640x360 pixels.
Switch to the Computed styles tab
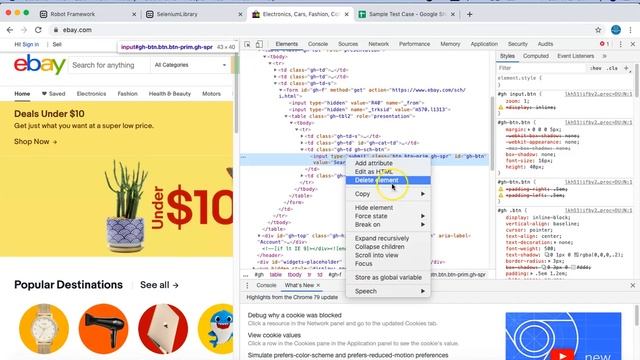[536, 56]
